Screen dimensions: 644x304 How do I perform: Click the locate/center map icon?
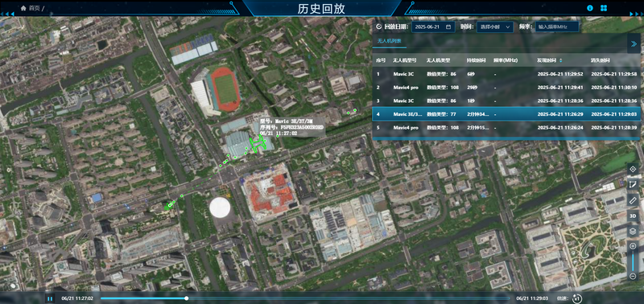click(x=633, y=169)
